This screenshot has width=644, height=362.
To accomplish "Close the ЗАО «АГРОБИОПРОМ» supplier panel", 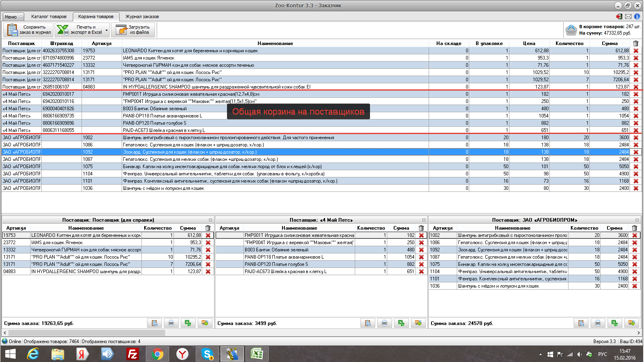I will point(637,220).
